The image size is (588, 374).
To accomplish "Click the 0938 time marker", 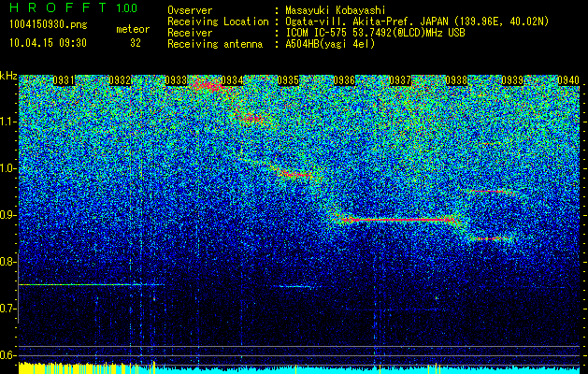I will click(456, 80).
